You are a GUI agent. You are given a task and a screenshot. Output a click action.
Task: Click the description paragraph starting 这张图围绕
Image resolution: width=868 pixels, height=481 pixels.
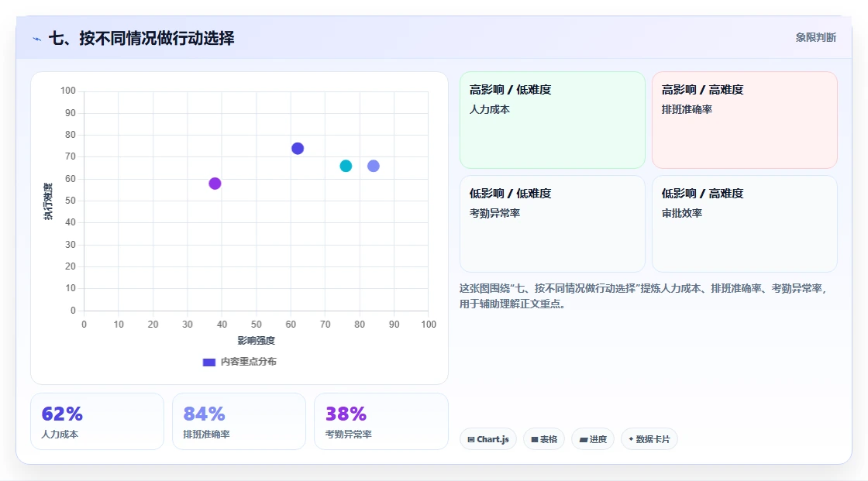pos(643,296)
